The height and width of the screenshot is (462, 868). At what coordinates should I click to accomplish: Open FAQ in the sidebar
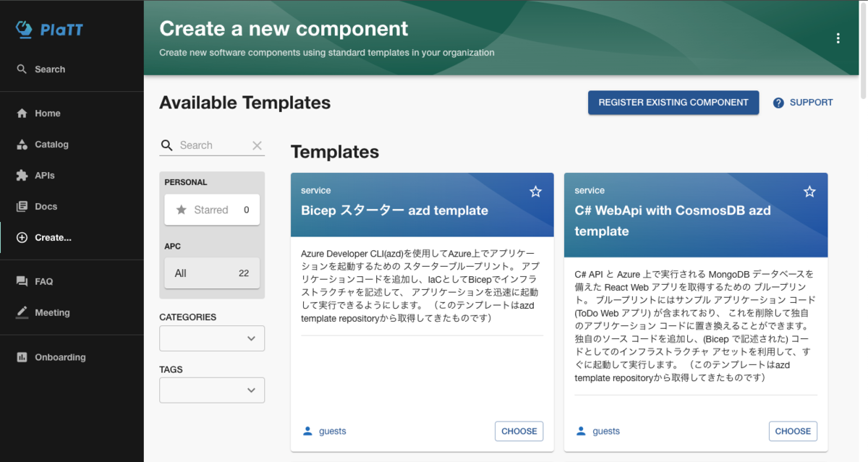[72, 282]
